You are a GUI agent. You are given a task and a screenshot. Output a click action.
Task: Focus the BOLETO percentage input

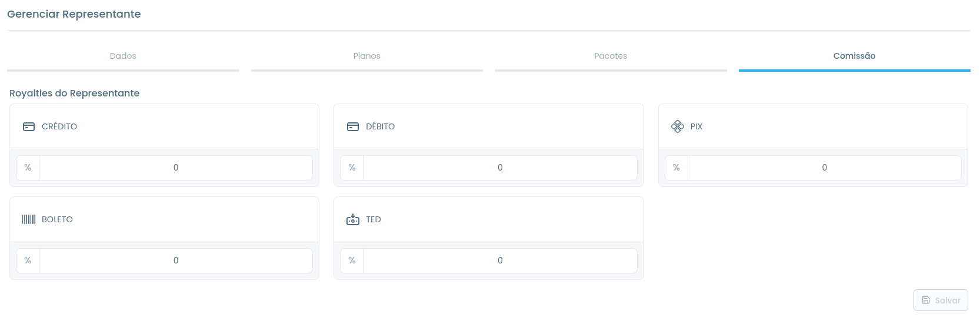[x=176, y=260]
